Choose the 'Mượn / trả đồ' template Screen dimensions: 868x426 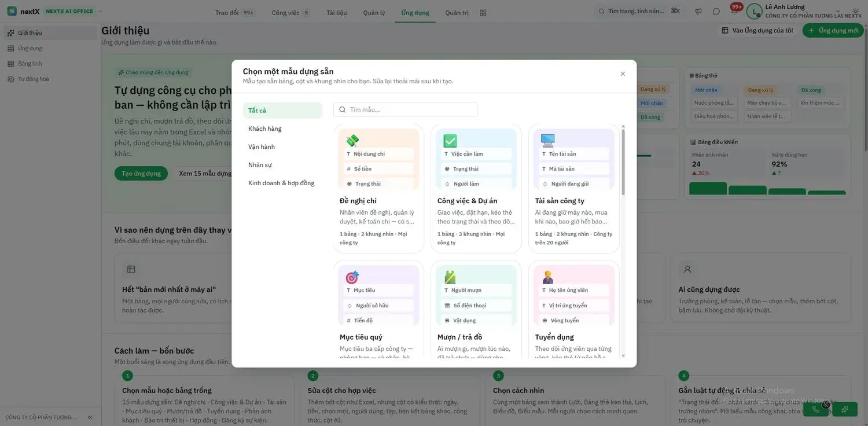pyautogui.click(x=476, y=310)
